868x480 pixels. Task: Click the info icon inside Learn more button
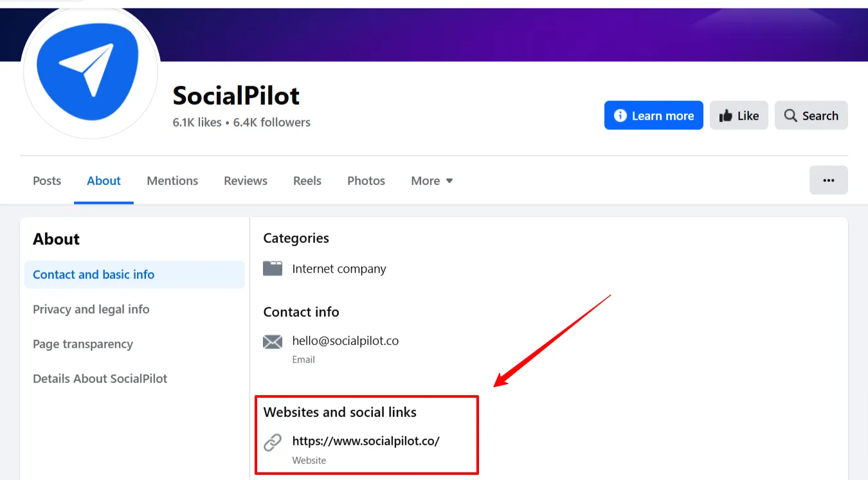pos(620,115)
